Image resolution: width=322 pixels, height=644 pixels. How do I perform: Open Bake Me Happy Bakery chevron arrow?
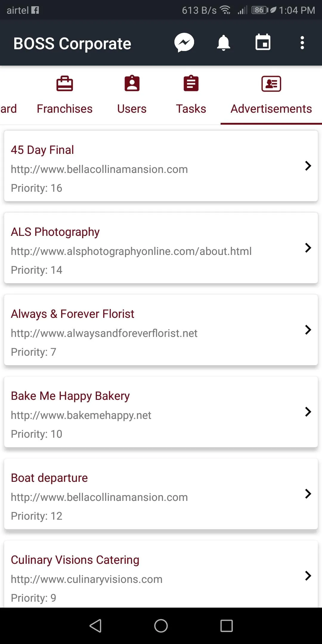tap(308, 412)
